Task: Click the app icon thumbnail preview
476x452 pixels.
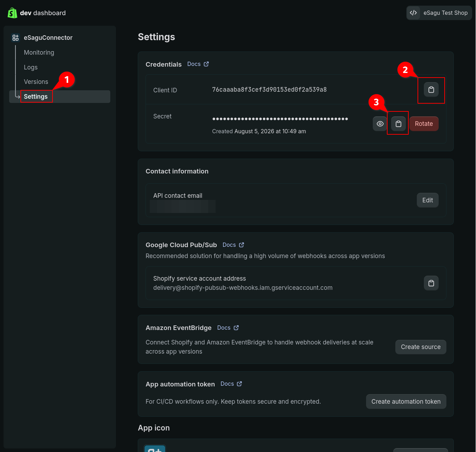Action: 155,448
